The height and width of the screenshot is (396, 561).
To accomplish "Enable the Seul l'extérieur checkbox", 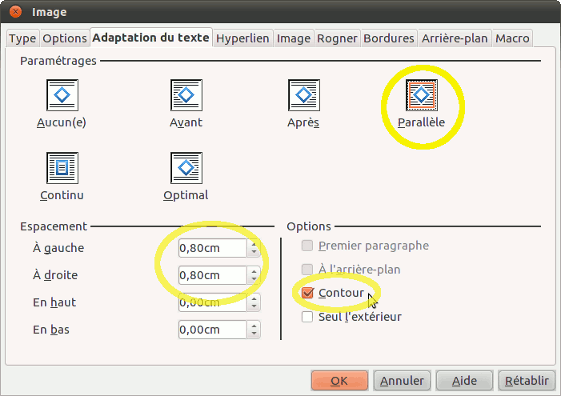I will coord(307,317).
